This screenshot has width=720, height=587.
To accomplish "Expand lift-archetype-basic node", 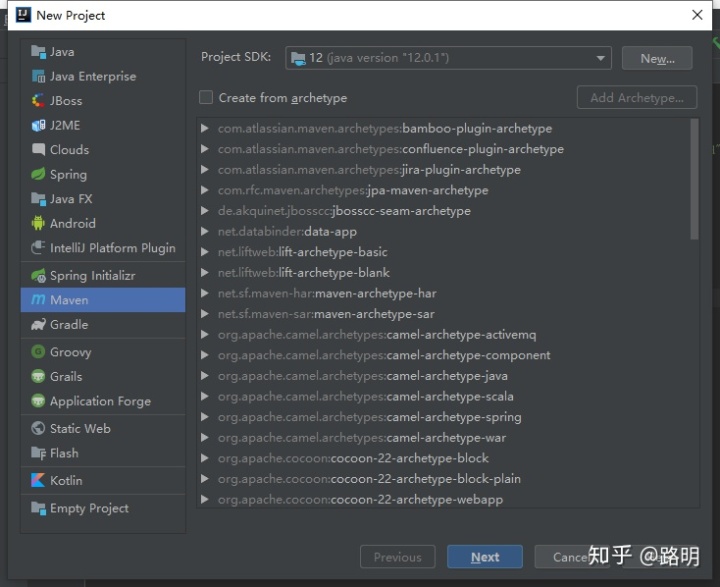I will coord(205,252).
